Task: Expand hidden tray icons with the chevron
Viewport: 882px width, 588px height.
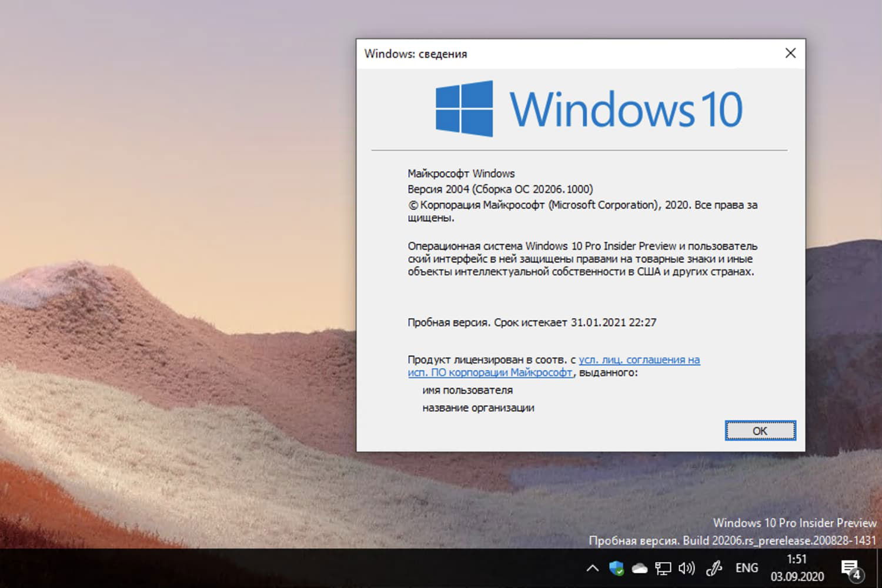Action: tap(592, 567)
